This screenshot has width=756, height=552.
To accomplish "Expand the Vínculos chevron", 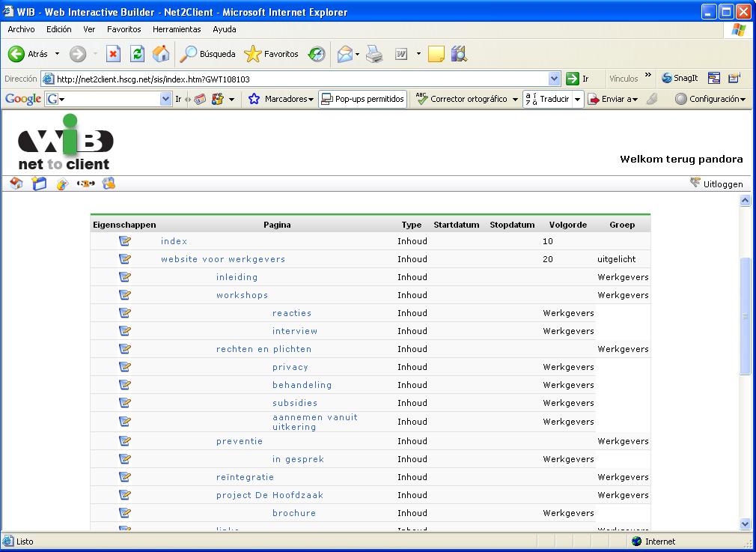I will pos(648,75).
